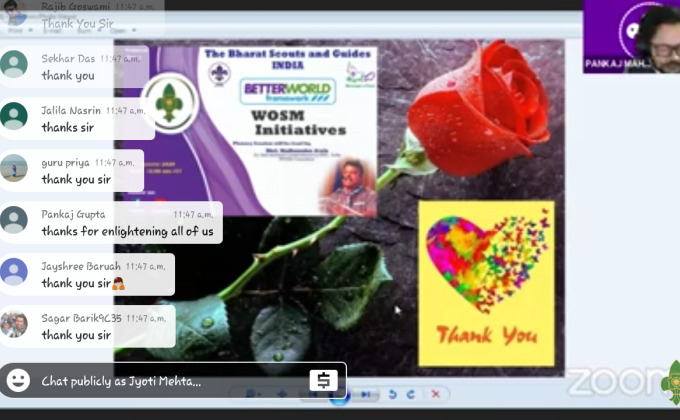Image resolution: width=680 pixels, height=420 pixels.
Task: Click Rajib Goswami's profile photo
Action: tap(13, 13)
